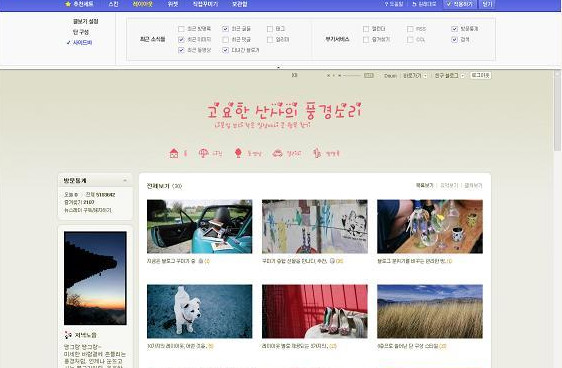The height and width of the screenshot is (368, 562).
Task: Click the sunset temple roof profile photo
Action: 95,278
